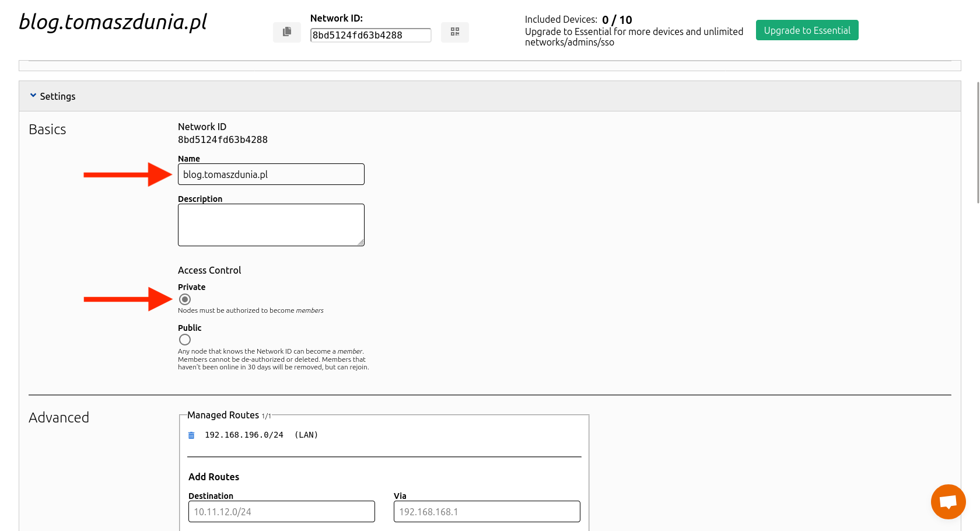This screenshot has height=531, width=980.
Task: Click inside the Description text area
Action: point(271,225)
